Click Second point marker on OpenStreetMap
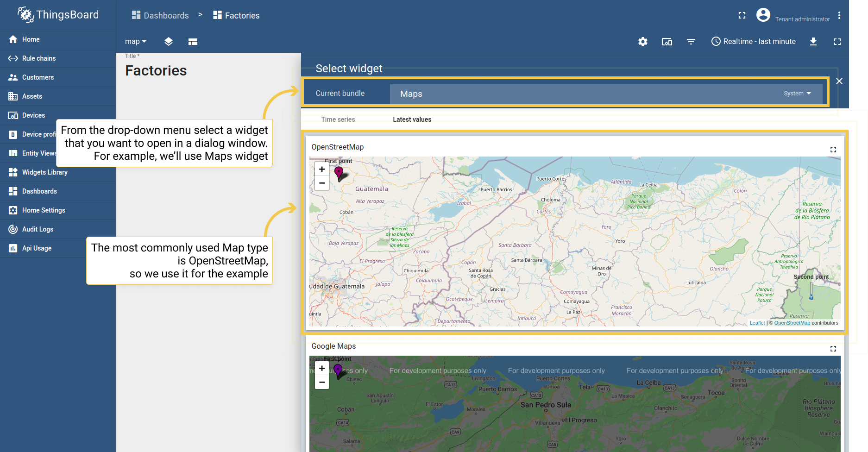This screenshot has width=868, height=452. [x=811, y=291]
